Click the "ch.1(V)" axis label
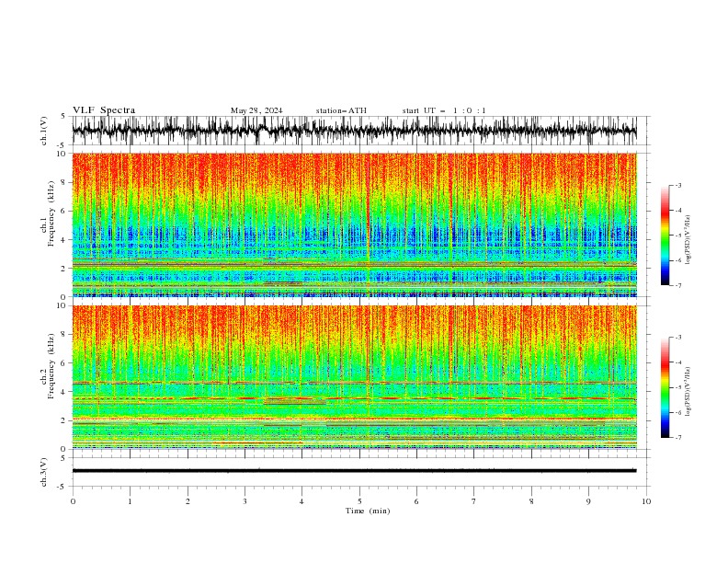This screenshot has height=563, width=728. (x=44, y=131)
